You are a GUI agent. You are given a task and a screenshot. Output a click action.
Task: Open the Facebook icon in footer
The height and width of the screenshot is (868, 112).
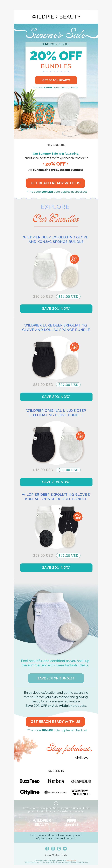click(x=47, y=849)
